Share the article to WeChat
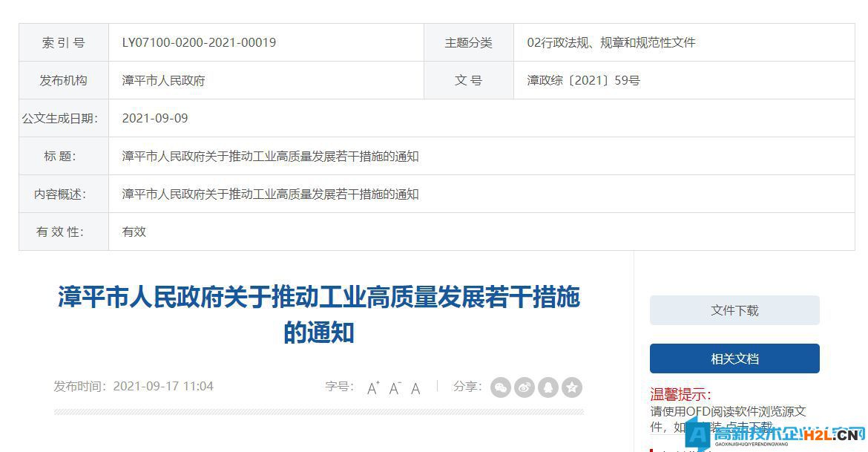 501,387
